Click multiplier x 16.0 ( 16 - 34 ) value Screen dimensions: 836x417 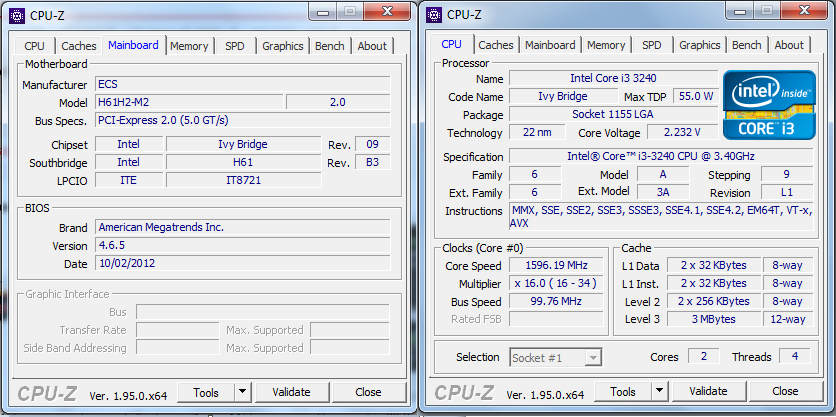(556, 283)
